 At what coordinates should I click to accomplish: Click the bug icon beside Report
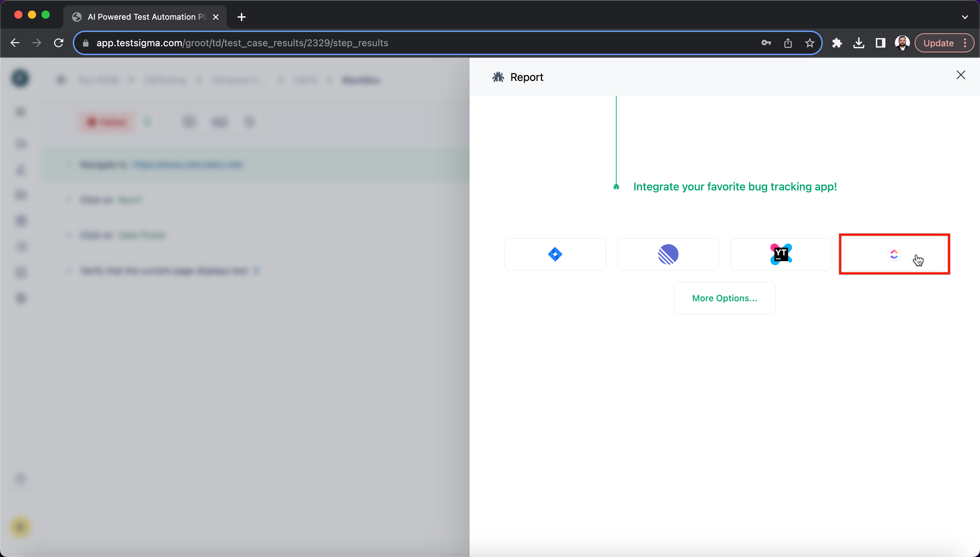[x=498, y=77]
